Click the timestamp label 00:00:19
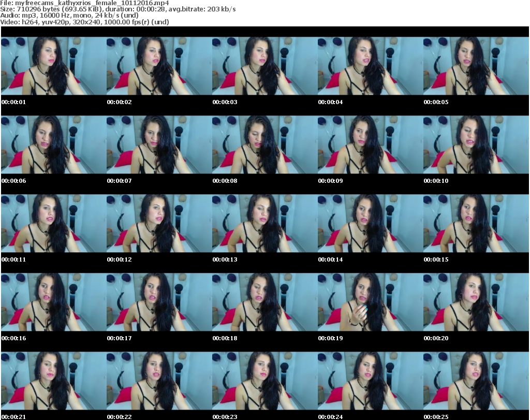Screen dimensions: 530x420 coord(330,338)
